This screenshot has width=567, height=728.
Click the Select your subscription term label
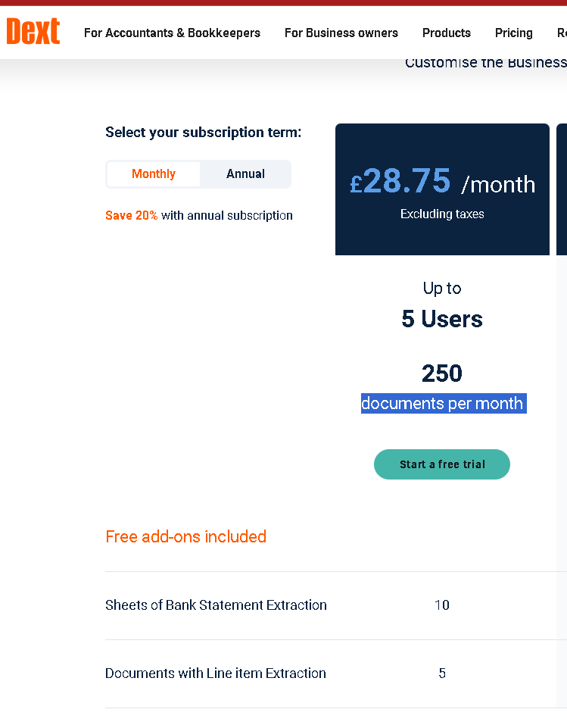[203, 133]
